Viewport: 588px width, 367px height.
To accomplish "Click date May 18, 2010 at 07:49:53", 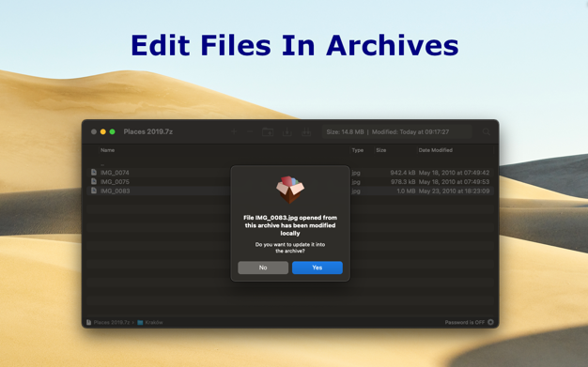I will [x=454, y=181].
